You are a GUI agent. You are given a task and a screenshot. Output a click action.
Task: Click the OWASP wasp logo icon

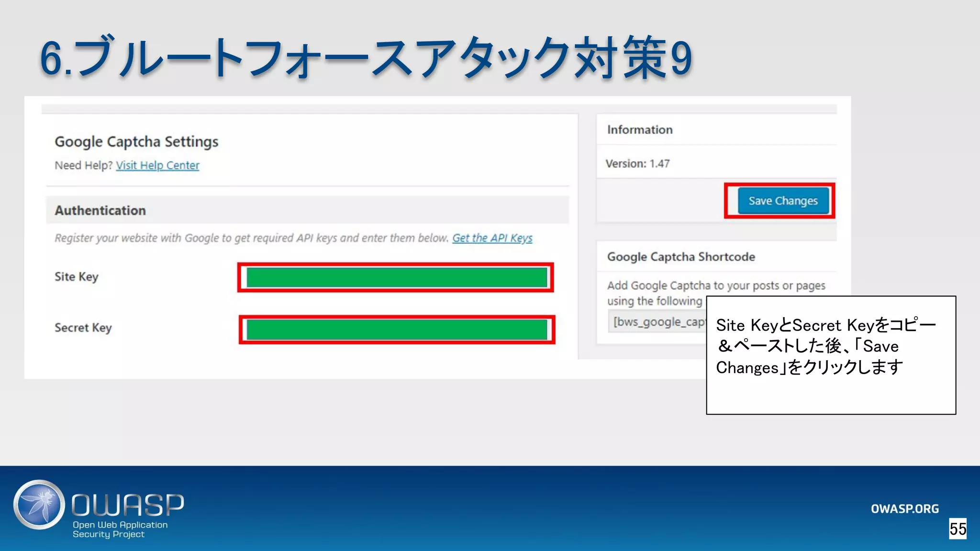tap(39, 505)
